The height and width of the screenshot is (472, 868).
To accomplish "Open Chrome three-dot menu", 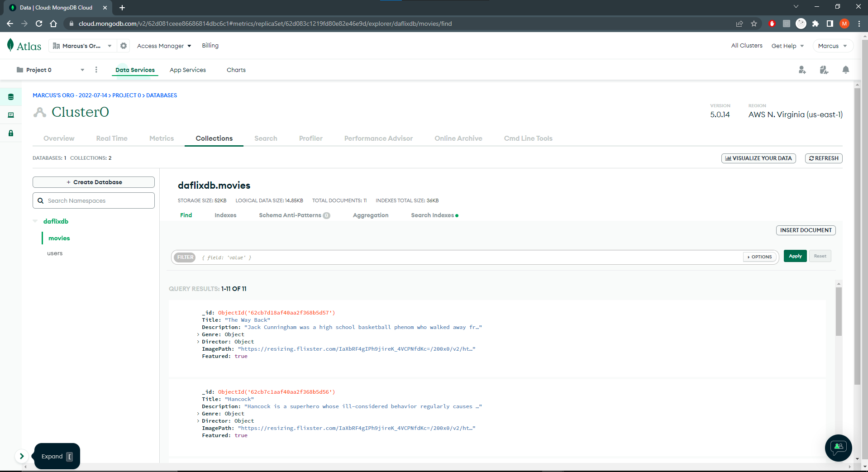I will [859, 24].
